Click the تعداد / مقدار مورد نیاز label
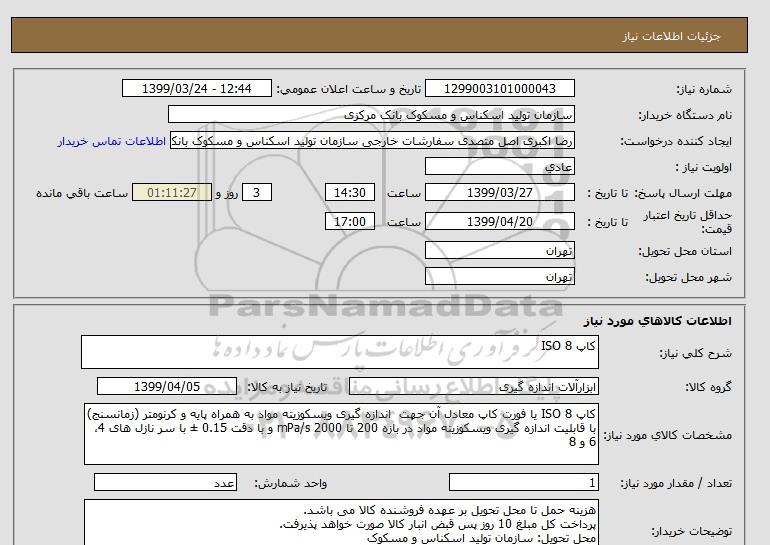The width and height of the screenshot is (770, 545). pyautogui.click(x=676, y=484)
